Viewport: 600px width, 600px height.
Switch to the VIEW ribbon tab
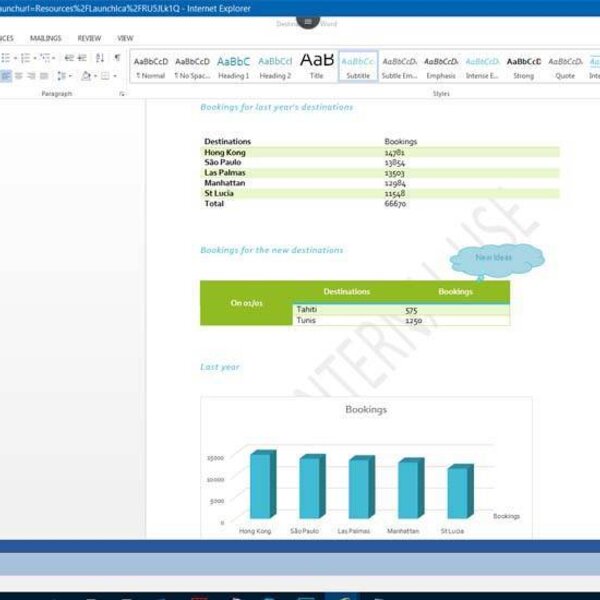pyautogui.click(x=125, y=38)
